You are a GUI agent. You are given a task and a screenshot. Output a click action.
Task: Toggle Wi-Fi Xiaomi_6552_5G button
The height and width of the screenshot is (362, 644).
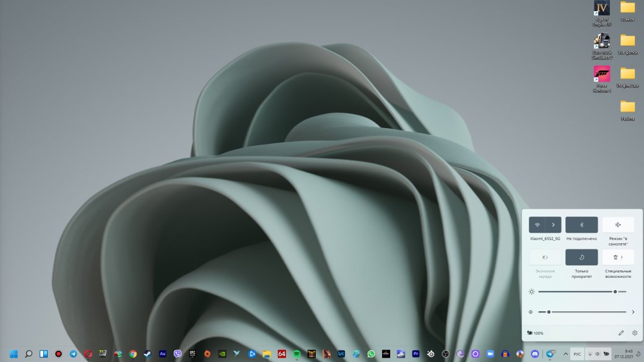[x=537, y=225]
